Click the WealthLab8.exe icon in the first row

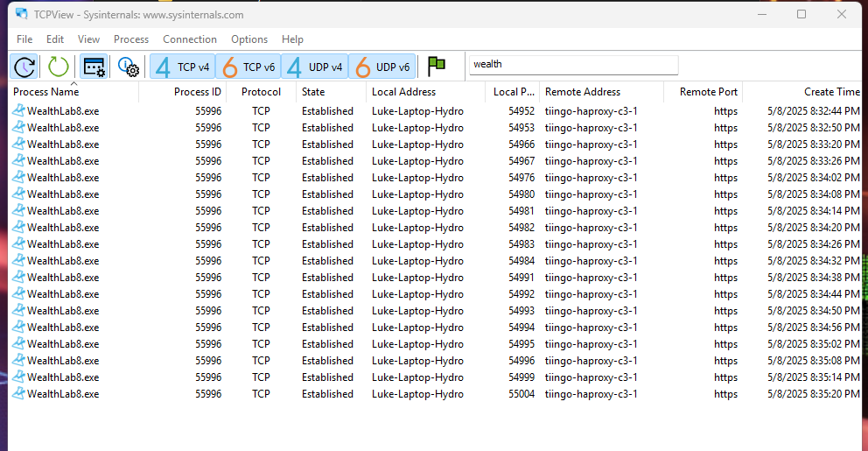[19, 111]
